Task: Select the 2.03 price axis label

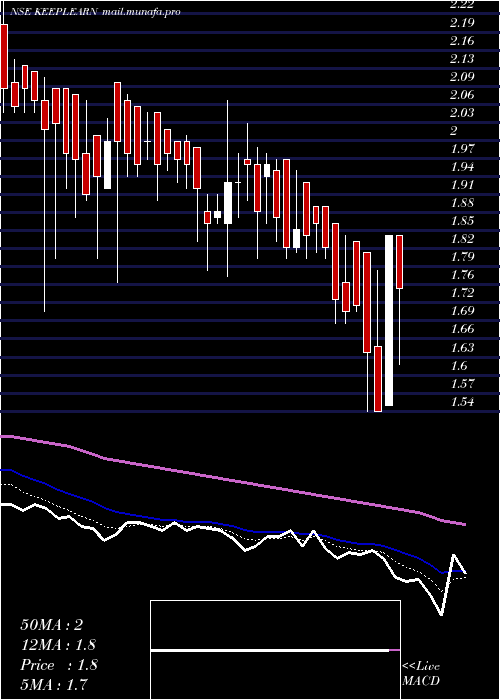Action: pyautogui.click(x=462, y=112)
